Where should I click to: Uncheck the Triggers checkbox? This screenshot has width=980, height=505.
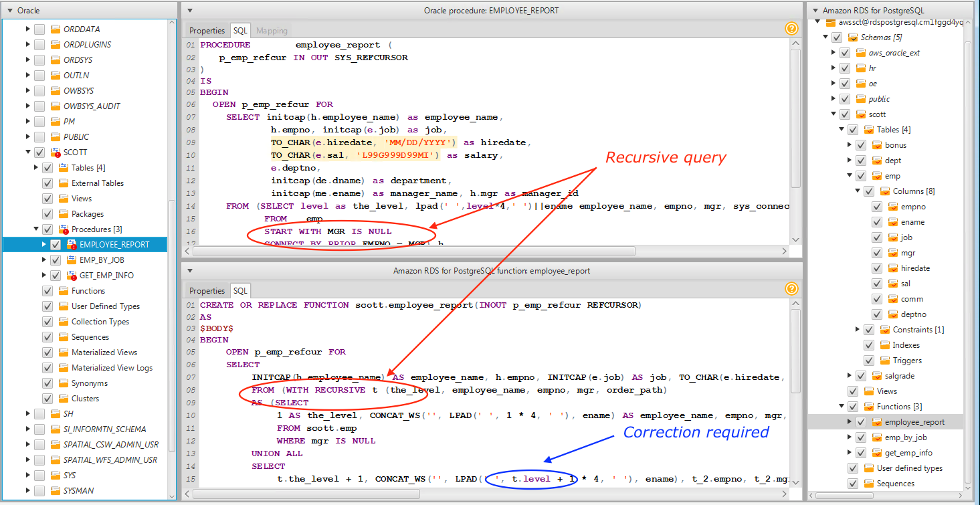coord(869,361)
